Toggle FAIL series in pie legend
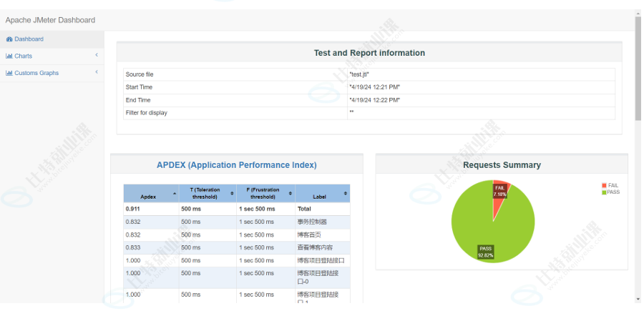Viewport: 644px width, 311px height. point(610,185)
